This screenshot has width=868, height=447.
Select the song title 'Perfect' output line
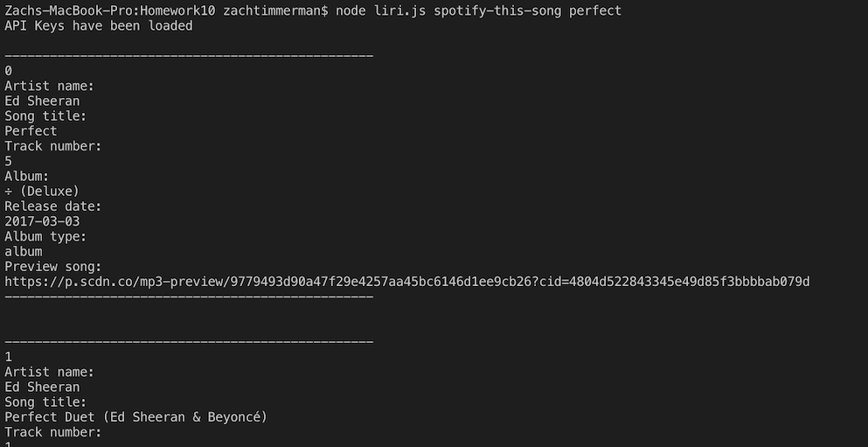point(31,131)
